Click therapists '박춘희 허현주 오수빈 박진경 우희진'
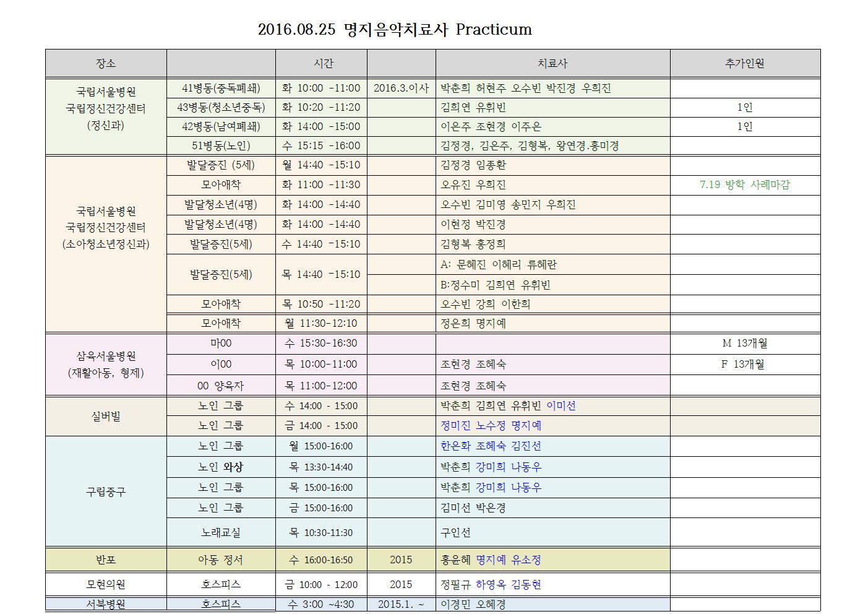Screen dimensions: 868x614 tap(526, 89)
